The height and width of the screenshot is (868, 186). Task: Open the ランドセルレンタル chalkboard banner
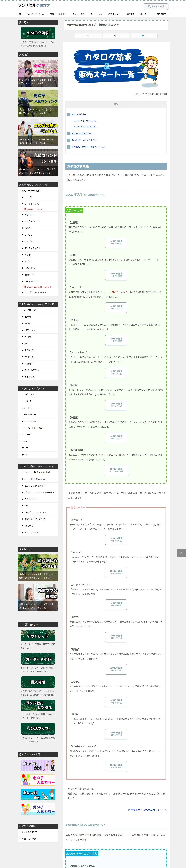(x=38, y=705)
